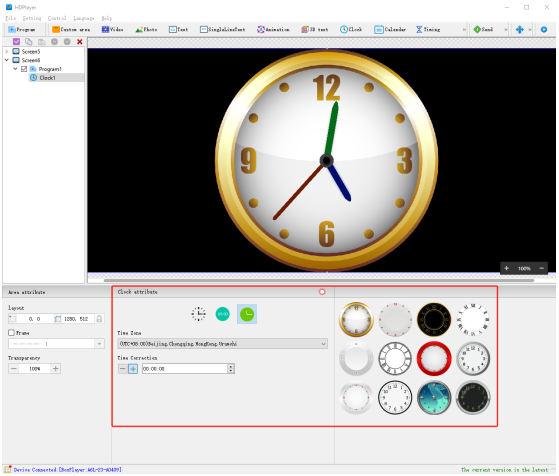Click the Device Connected status text

(x=68, y=470)
